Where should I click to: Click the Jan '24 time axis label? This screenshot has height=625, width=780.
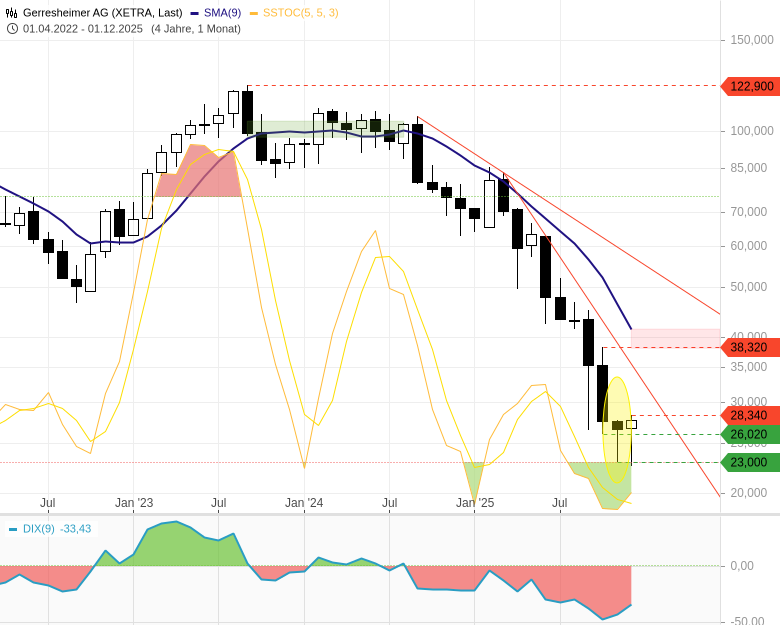pyautogui.click(x=304, y=503)
